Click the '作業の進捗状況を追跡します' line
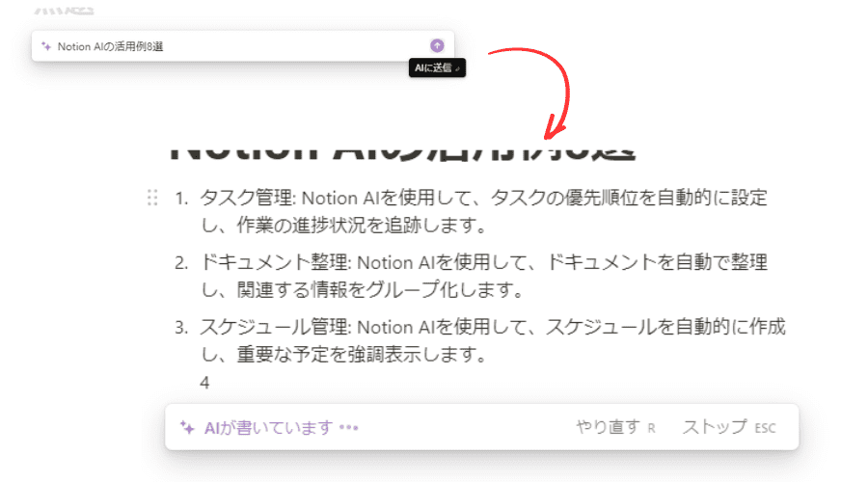Viewport: 868px width, 482px height. click(x=343, y=225)
